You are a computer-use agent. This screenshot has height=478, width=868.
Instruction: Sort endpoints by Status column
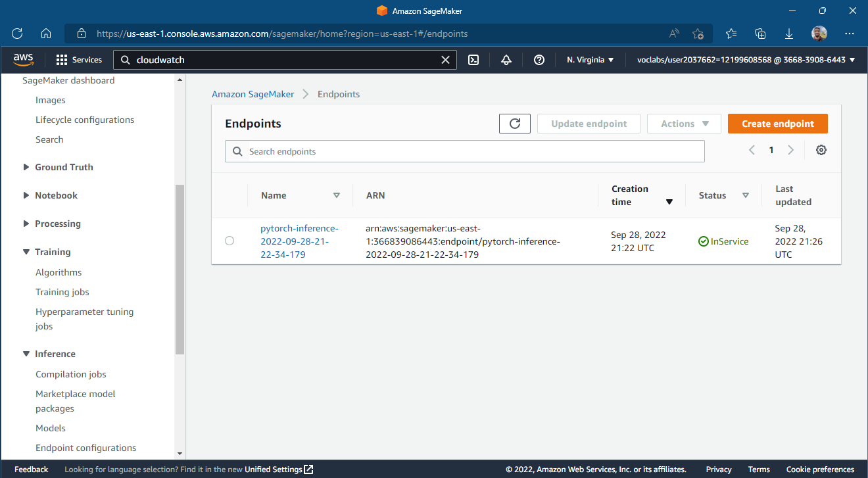(x=746, y=195)
